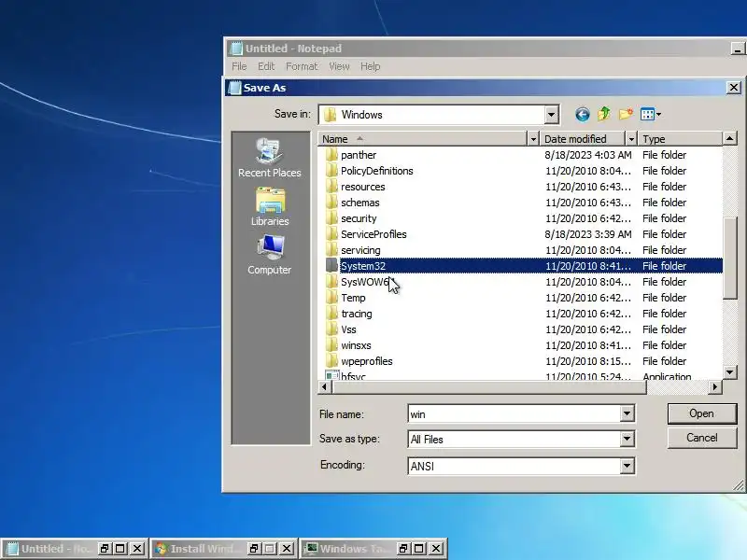Screen dimensions: 747x560
Task: Open the File menu in Notepad
Action: (x=239, y=66)
